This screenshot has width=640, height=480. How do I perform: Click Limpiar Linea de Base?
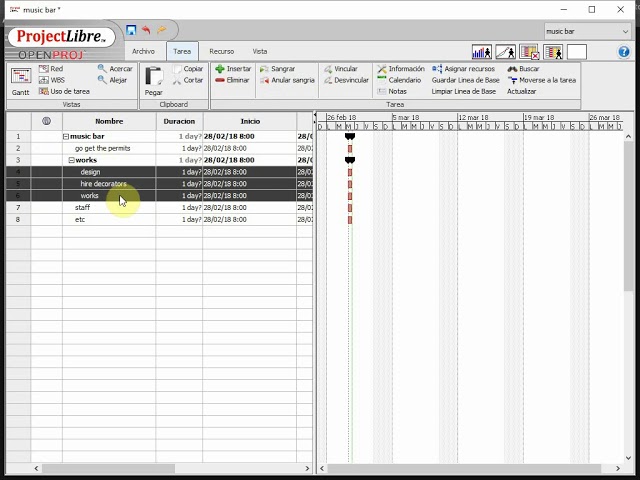pyautogui.click(x=464, y=91)
